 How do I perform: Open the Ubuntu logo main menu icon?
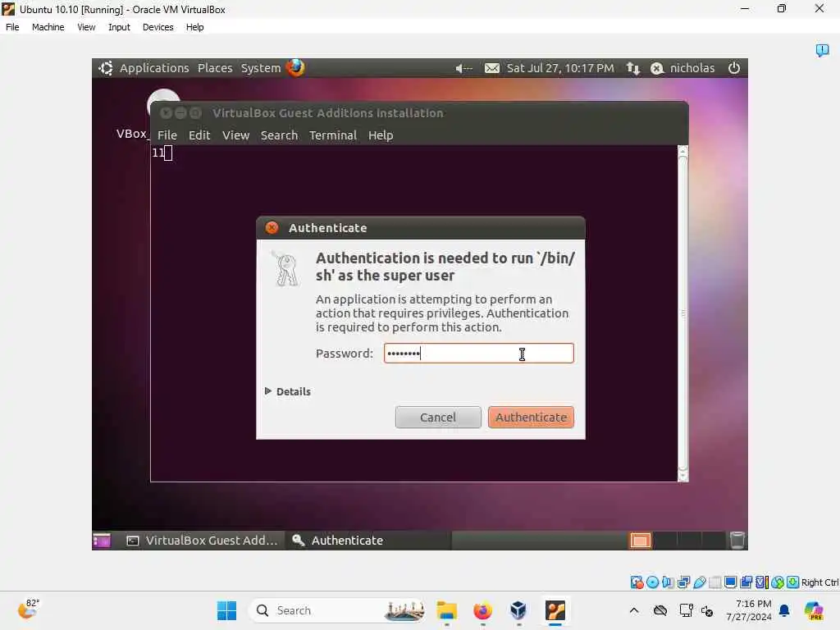(106, 68)
